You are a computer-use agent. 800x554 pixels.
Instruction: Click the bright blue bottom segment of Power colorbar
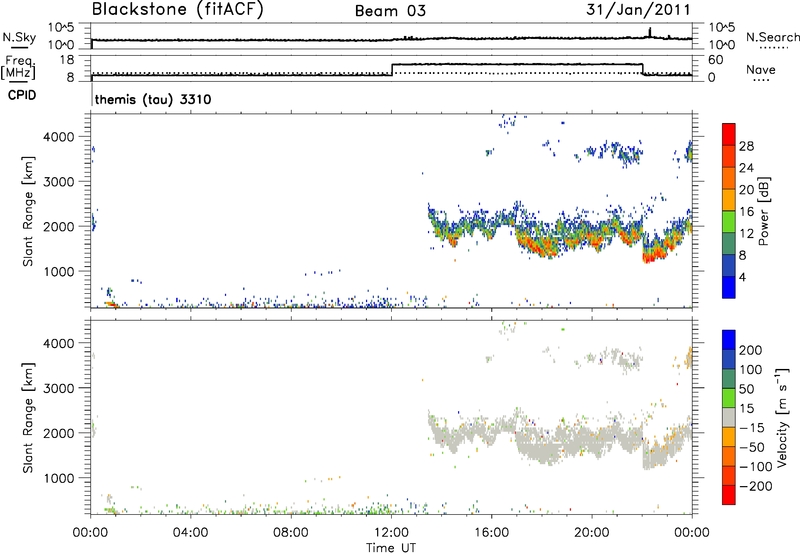pos(729,287)
